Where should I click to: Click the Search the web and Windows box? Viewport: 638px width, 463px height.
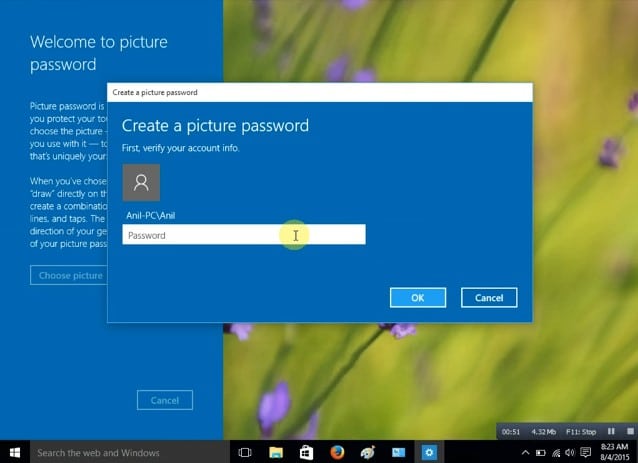[x=130, y=452]
